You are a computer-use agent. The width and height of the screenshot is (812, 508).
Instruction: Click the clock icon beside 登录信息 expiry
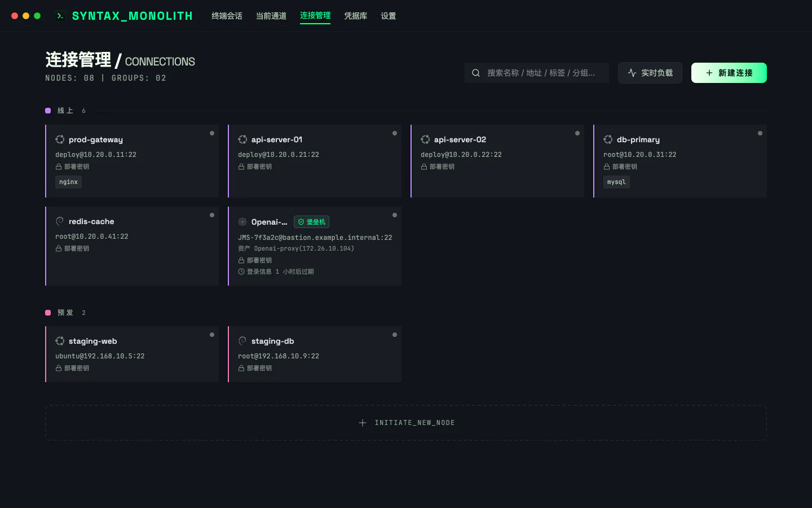[241, 271]
